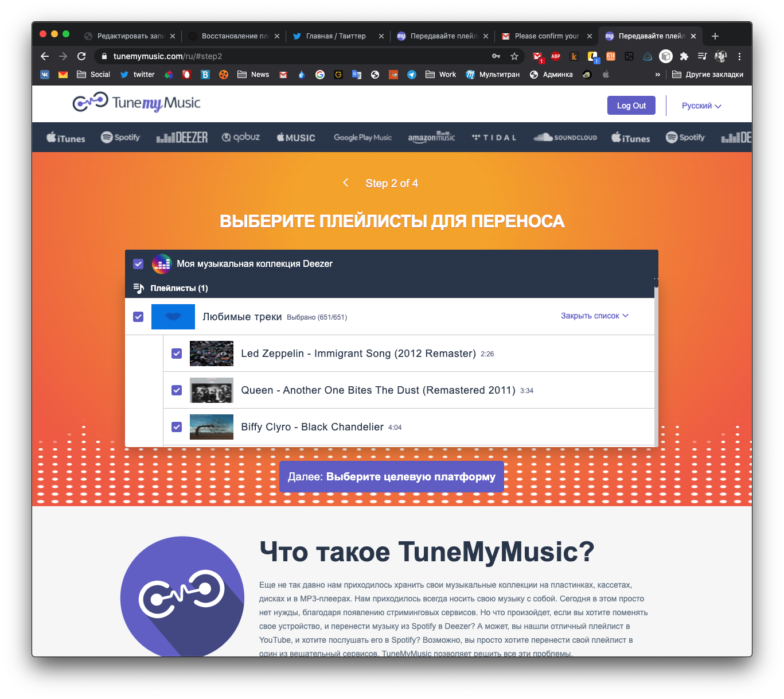Click the TuneMyMusic logo in header
This screenshot has height=699, width=784.
click(x=136, y=103)
